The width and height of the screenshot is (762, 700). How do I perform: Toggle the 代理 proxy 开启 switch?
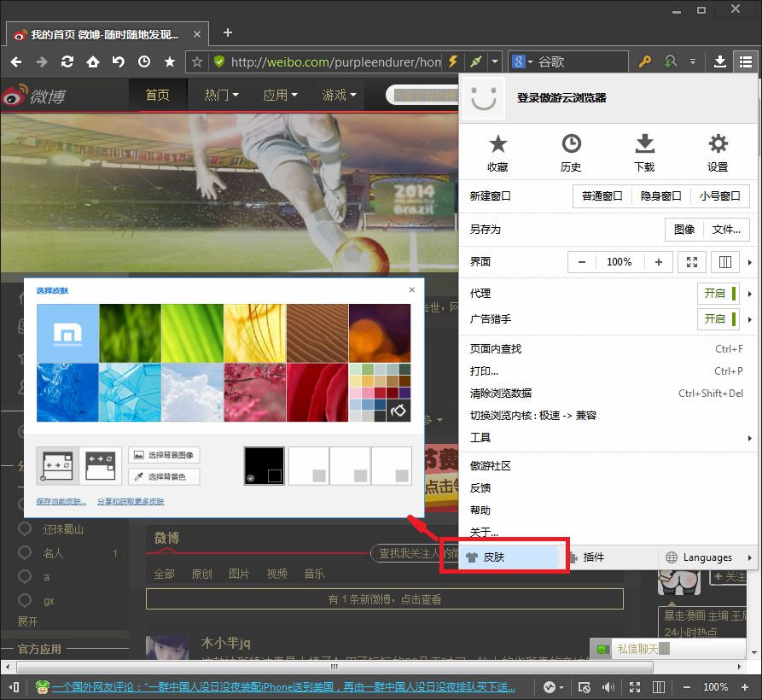pos(718,294)
